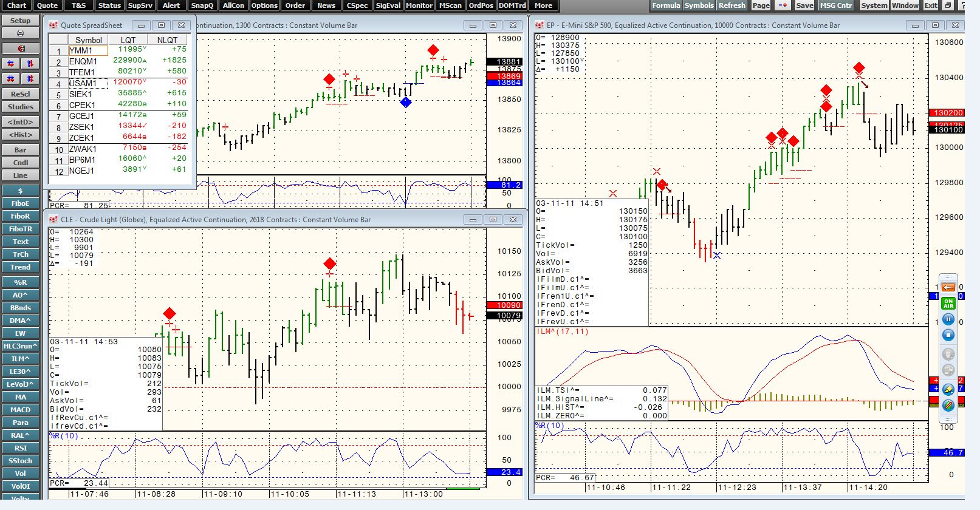
Task: Toggle the green ON AIR indicator
Action: coord(948,304)
